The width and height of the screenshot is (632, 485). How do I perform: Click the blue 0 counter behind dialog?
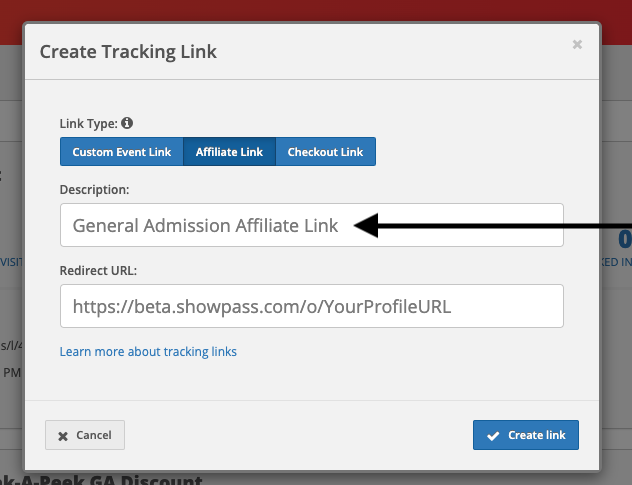[625, 239]
